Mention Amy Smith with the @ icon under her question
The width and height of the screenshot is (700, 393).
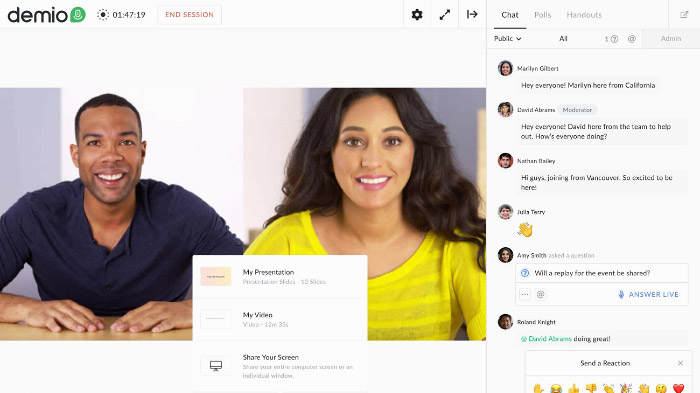541,294
